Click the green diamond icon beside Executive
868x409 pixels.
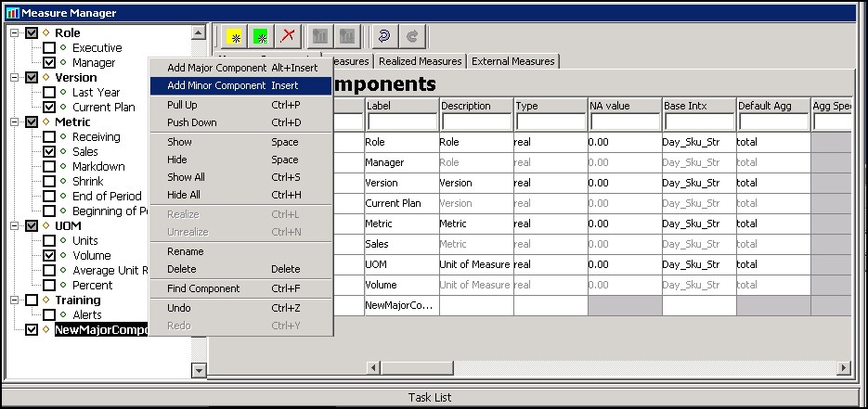[64, 48]
